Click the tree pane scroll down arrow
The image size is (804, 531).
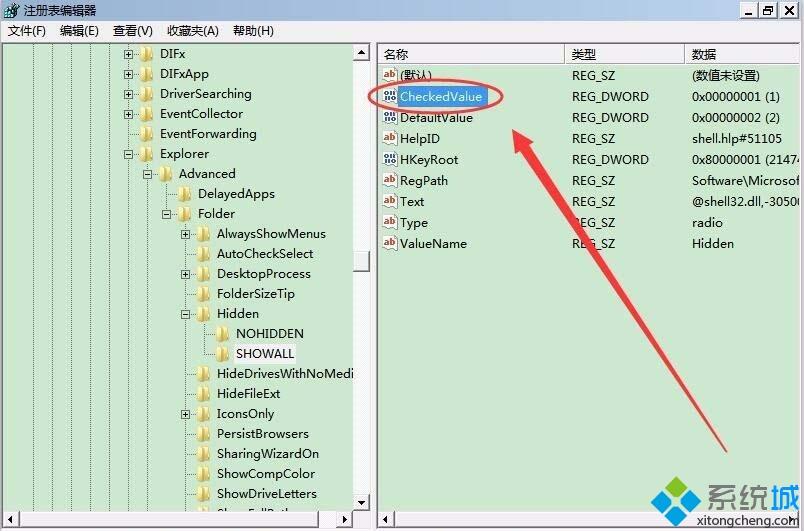(x=361, y=503)
